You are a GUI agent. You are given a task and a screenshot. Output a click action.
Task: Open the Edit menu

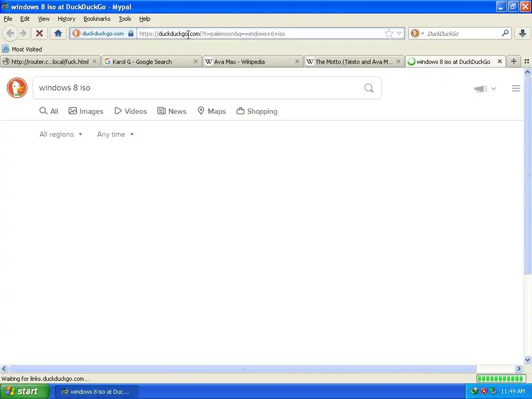[x=25, y=19]
